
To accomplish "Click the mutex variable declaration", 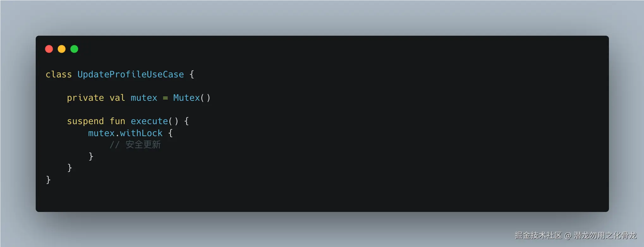I will click(x=144, y=98).
